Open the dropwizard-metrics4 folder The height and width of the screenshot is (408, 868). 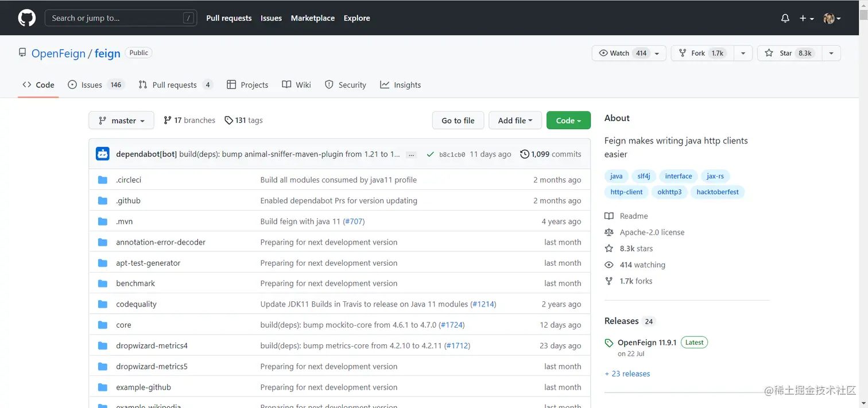152,345
